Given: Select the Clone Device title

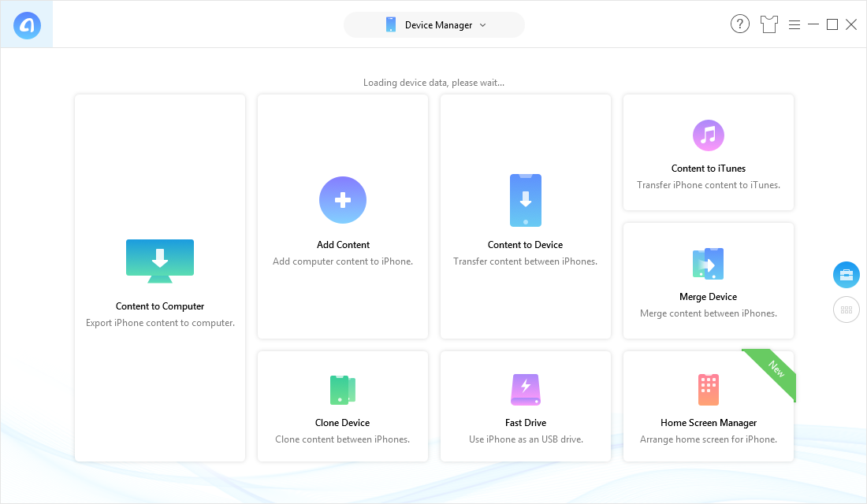Looking at the screenshot, I should tap(342, 423).
